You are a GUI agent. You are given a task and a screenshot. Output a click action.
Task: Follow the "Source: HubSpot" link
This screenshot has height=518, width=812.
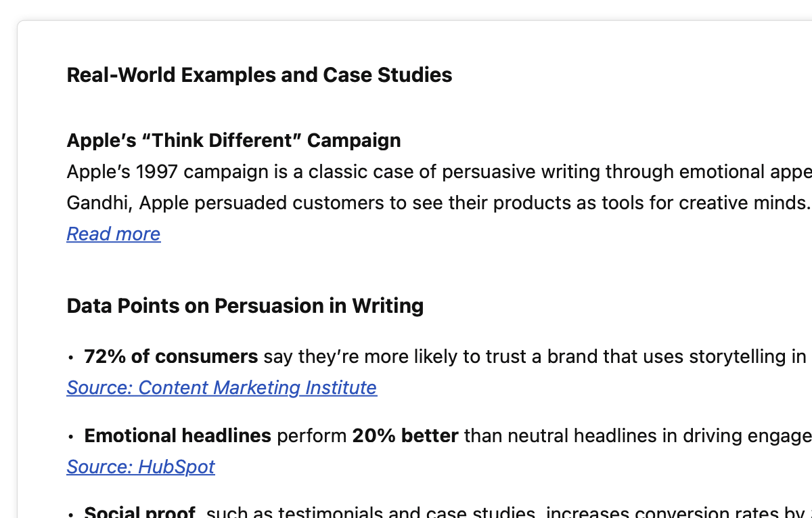[141, 467]
